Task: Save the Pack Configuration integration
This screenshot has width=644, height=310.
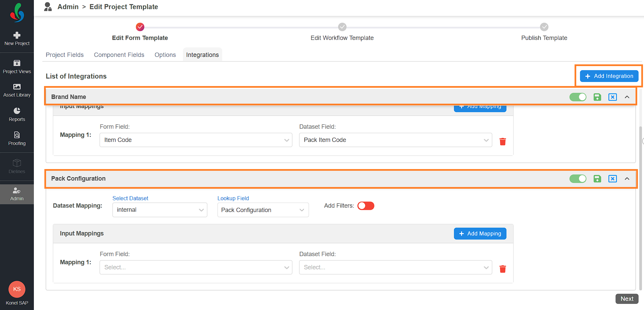Action: (x=597, y=179)
